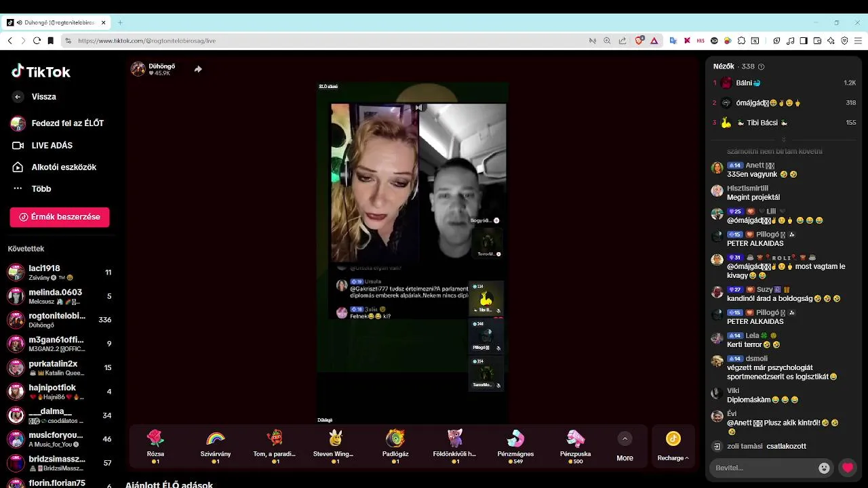The width and height of the screenshot is (868, 488).
Task: Open a new browser tab
Action: (x=120, y=22)
